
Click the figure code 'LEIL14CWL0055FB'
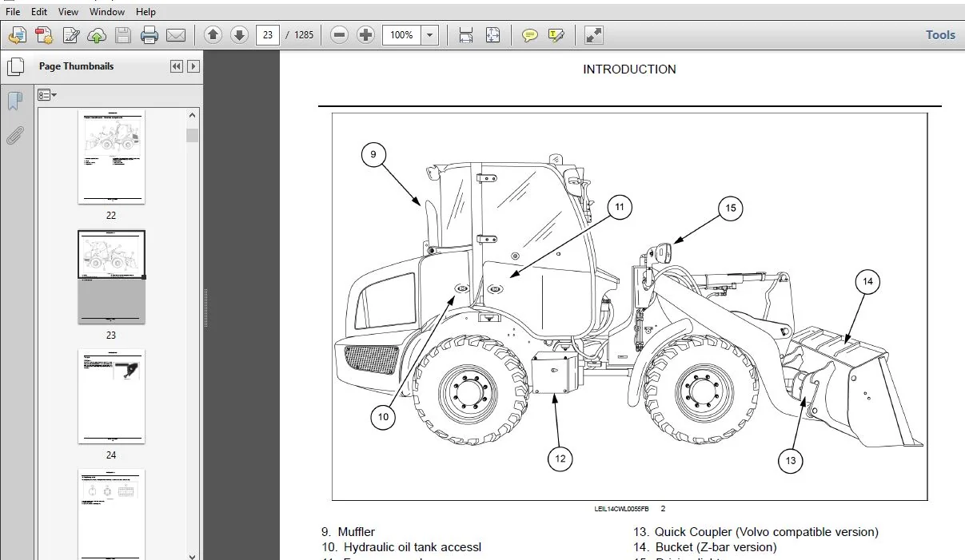click(621, 509)
